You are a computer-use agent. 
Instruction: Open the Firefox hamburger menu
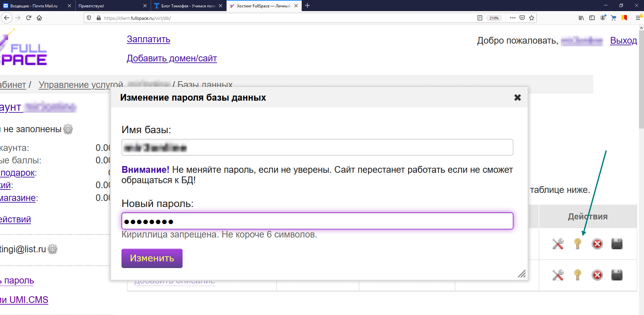coord(638,18)
